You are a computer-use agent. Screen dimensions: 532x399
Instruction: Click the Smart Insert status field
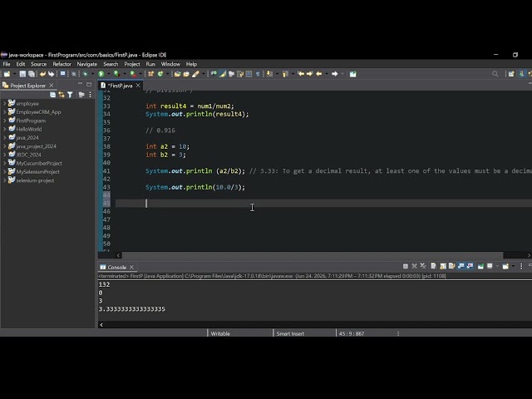(x=290, y=333)
